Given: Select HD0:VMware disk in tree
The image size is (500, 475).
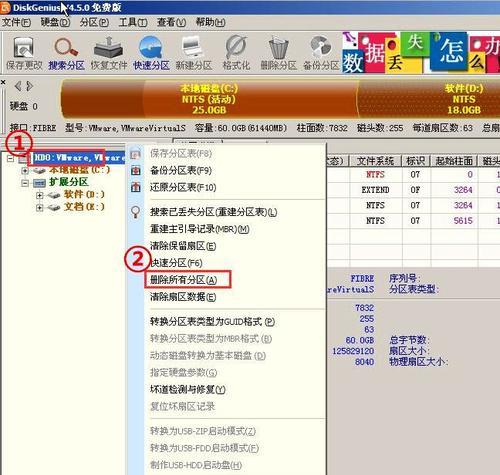Looking at the screenshot, I should 79,158.
